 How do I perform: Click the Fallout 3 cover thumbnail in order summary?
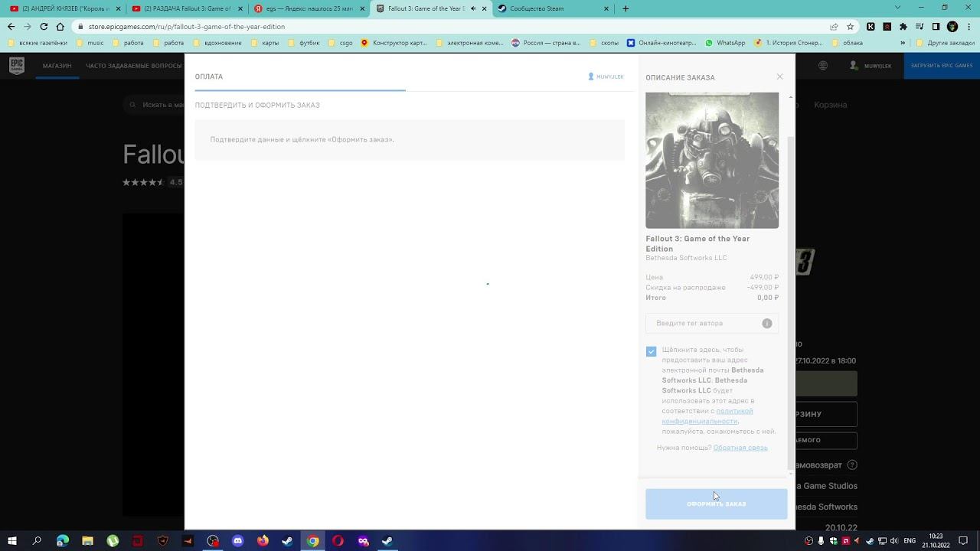[712, 160]
